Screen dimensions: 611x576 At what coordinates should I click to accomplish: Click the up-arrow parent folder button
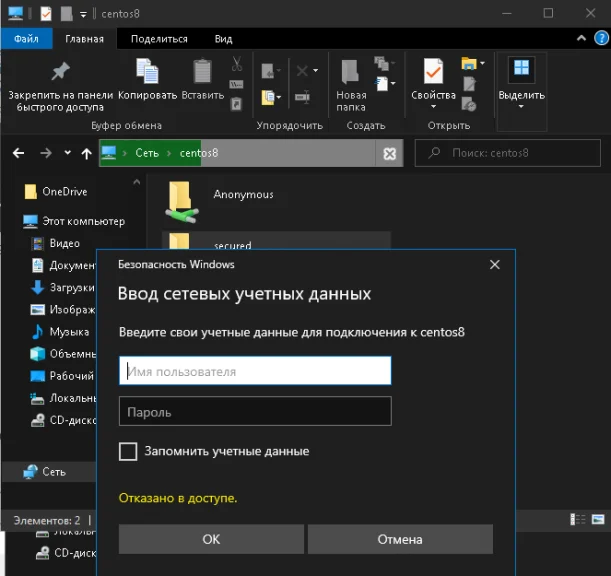[86, 154]
